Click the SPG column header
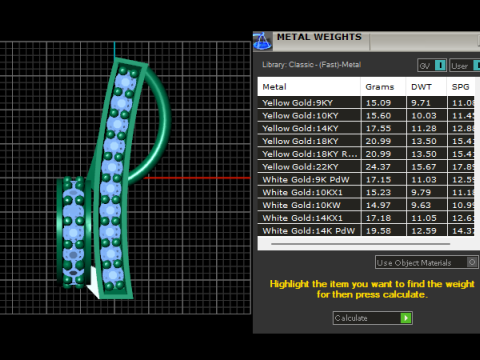Screen dimensions: 480x360 461,87
